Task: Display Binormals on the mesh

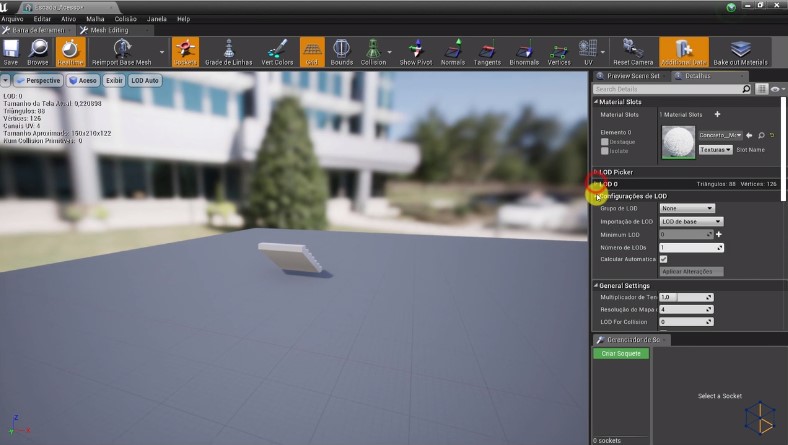Action: 524,52
